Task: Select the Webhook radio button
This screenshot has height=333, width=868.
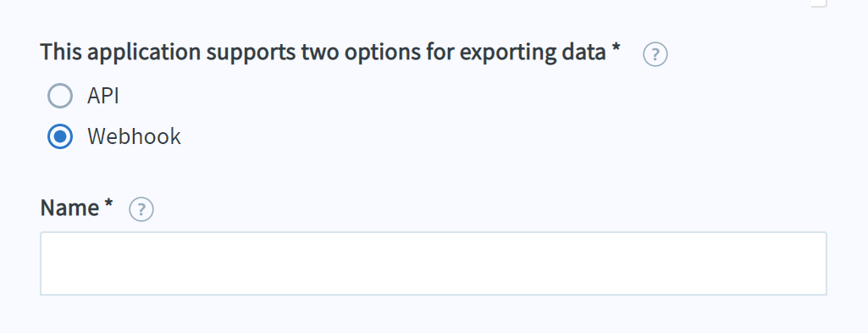Action: pos(60,136)
